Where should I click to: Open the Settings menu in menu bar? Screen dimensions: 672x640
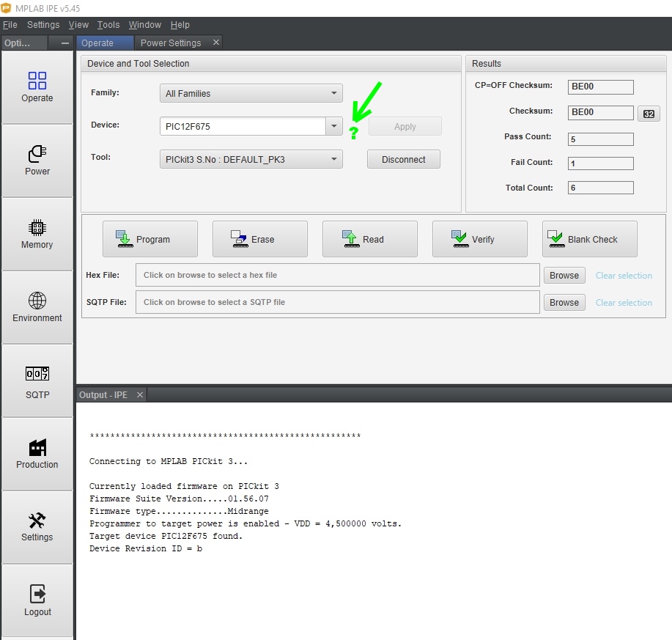pyautogui.click(x=43, y=25)
